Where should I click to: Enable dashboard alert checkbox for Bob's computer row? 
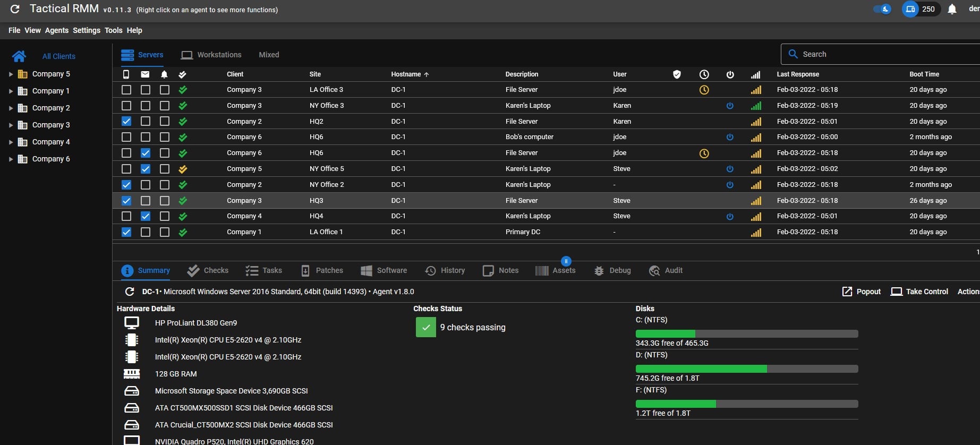click(165, 137)
